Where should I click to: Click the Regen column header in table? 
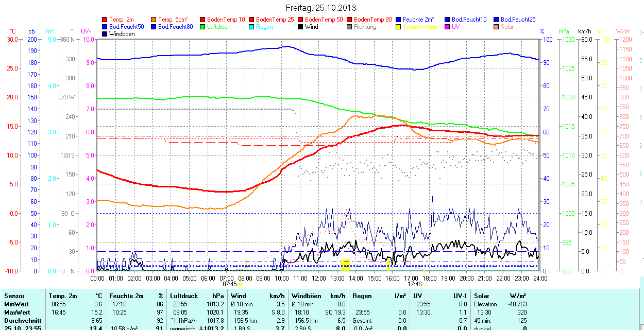[362, 296]
